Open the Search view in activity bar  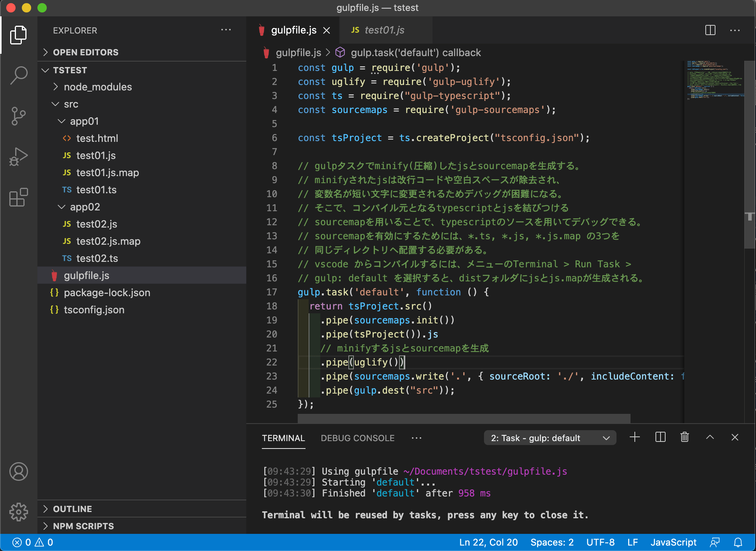click(x=19, y=75)
